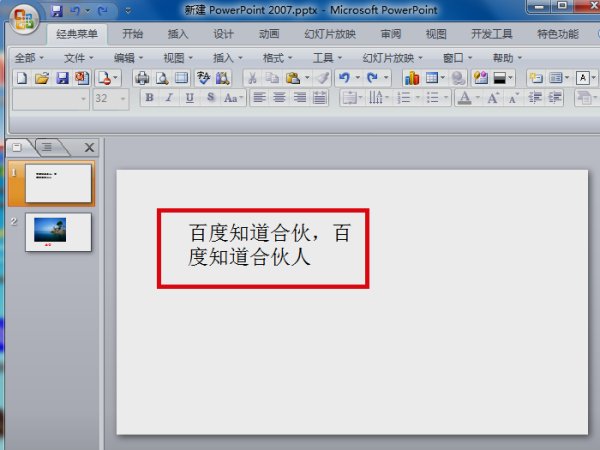Image resolution: width=600 pixels, height=450 pixels.
Task: Switch to the 设计 tab
Action: pos(223,34)
